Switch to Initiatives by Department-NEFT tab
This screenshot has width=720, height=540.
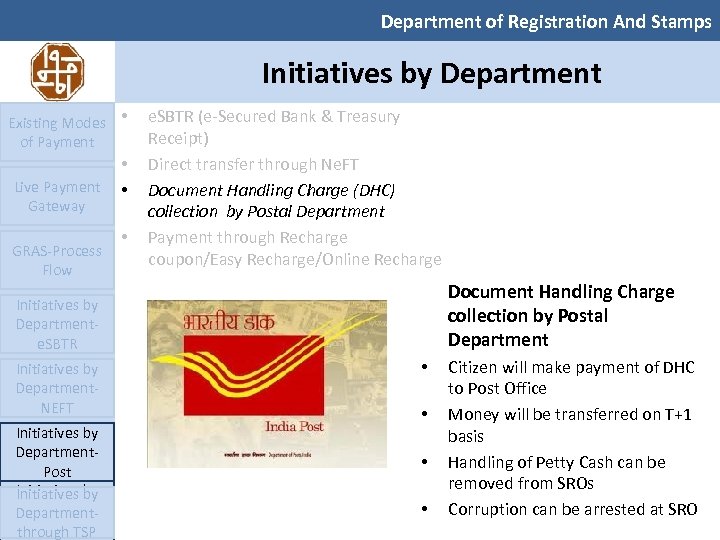(x=57, y=388)
